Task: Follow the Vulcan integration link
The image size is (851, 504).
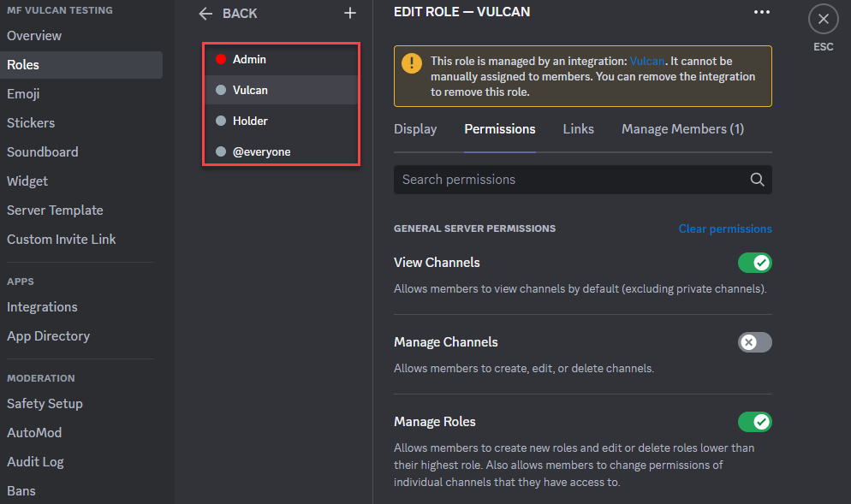Action: (647, 62)
